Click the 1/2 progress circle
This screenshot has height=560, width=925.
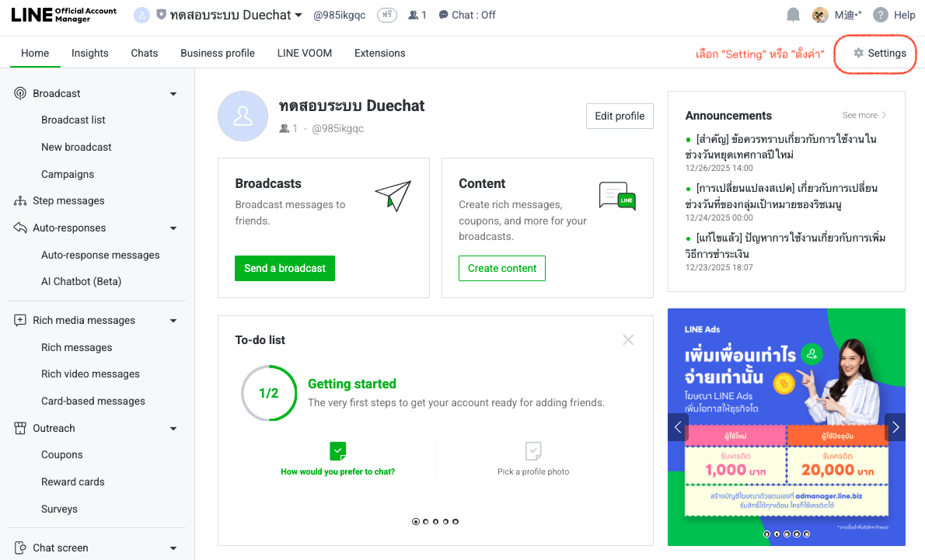pos(269,393)
